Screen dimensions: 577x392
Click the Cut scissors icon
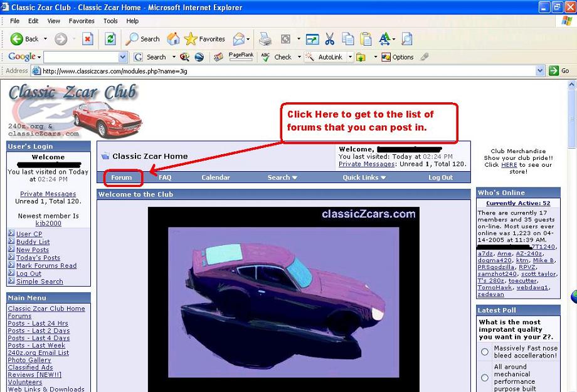(330, 39)
